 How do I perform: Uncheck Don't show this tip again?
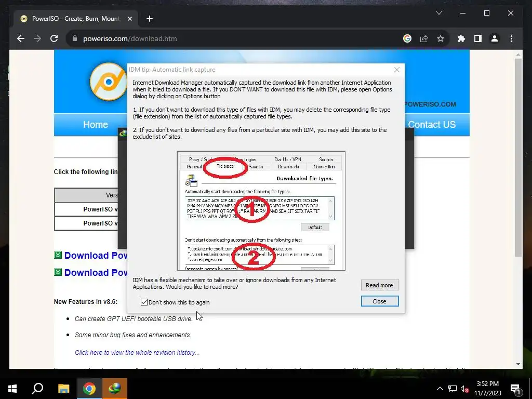tap(144, 302)
